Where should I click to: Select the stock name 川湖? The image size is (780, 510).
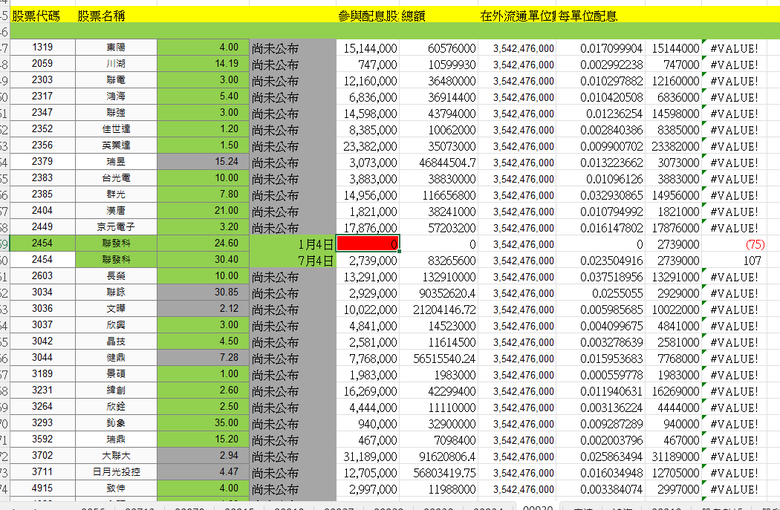coord(116,64)
